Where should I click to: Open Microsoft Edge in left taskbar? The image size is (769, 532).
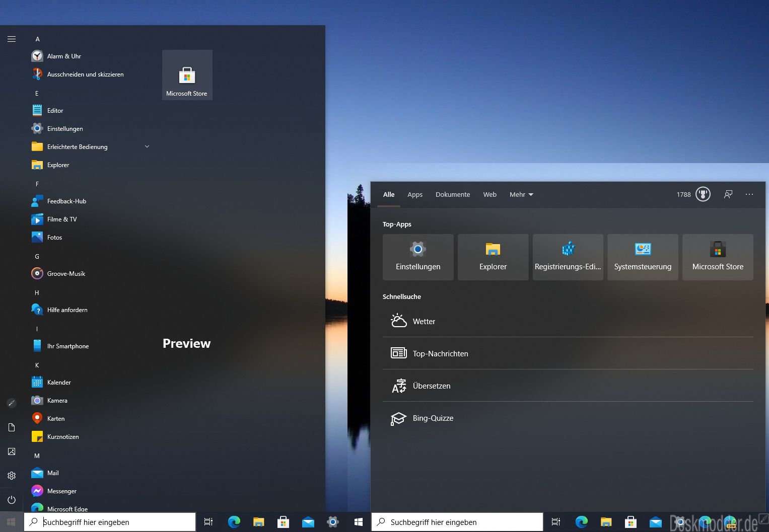click(x=234, y=522)
